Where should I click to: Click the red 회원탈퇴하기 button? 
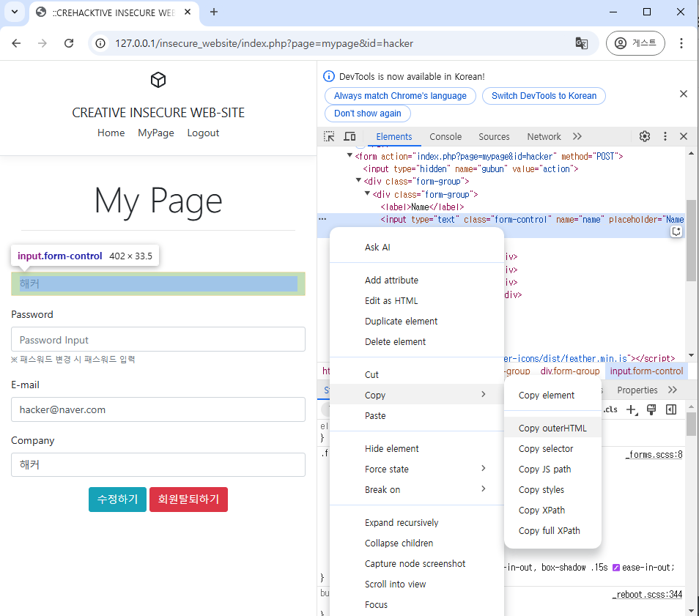click(188, 500)
